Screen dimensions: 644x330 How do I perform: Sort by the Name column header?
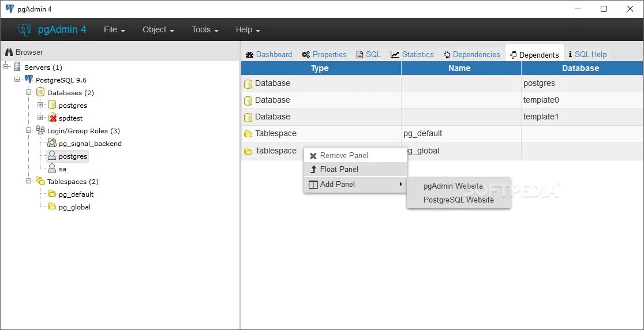(461, 68)
